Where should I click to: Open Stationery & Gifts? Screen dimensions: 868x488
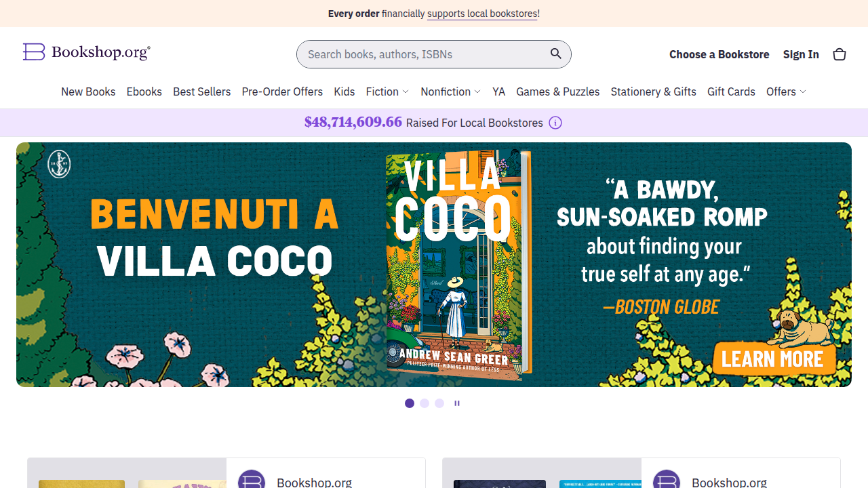[x=654, y=91]
